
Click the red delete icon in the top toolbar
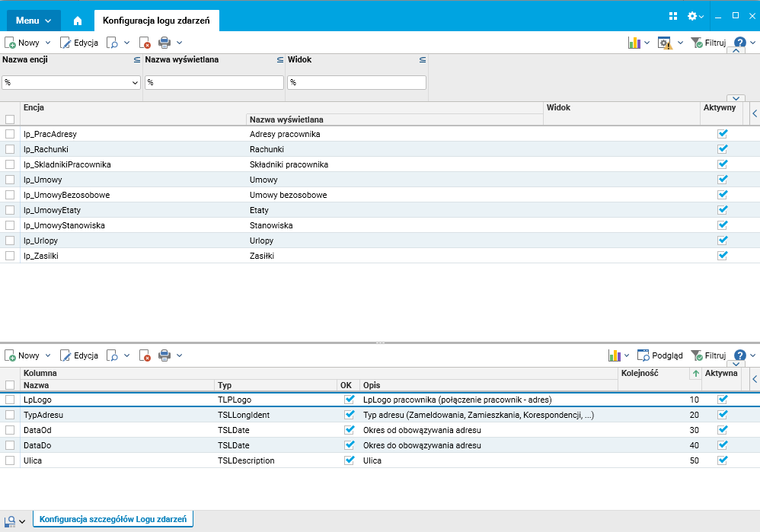[145, 43]
